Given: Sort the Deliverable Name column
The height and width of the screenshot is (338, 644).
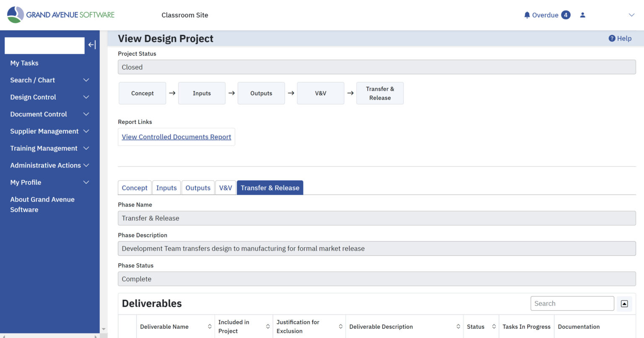Looking at the screenshot, I should tap(210, 326).
